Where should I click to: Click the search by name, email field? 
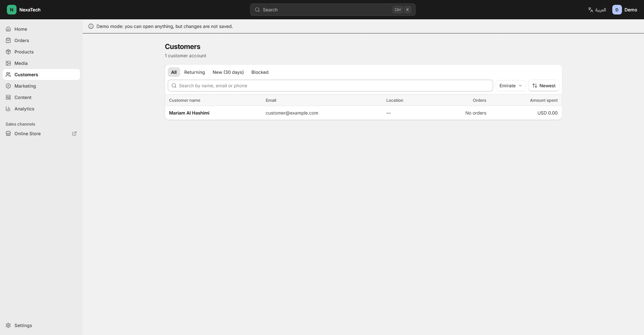[330, 86]
